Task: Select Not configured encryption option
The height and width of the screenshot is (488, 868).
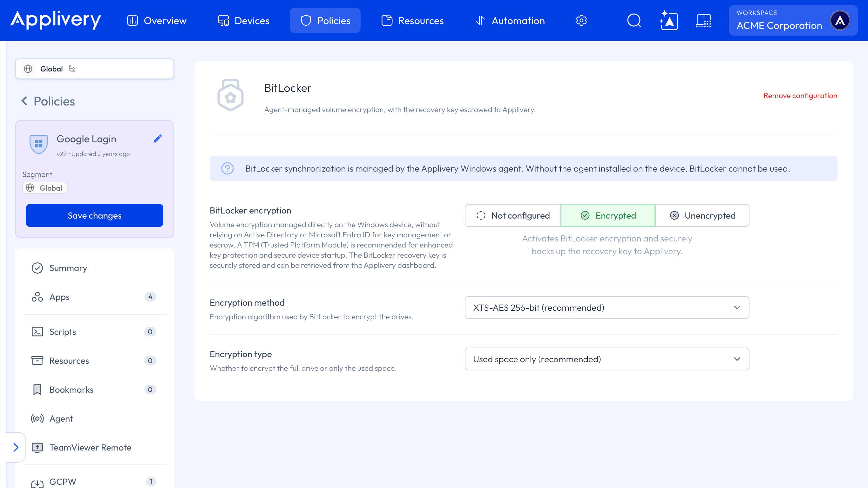Action: click(513, 215)
